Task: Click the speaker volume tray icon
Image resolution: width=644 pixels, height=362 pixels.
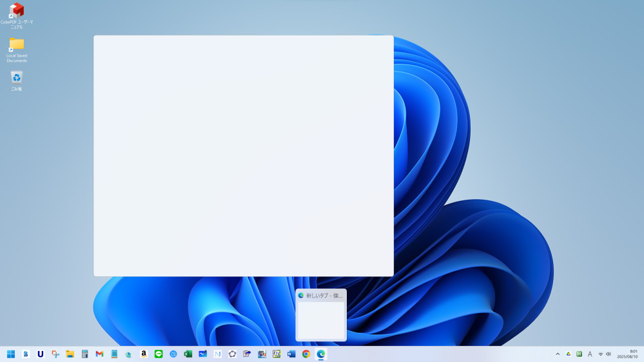Action: (609, 354)
